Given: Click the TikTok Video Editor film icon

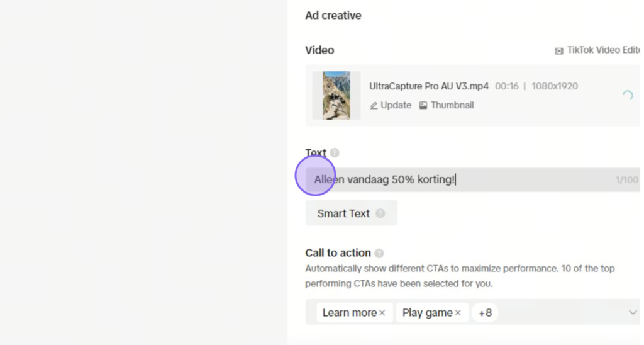Looking at the screenshot, I should [559, 51].
